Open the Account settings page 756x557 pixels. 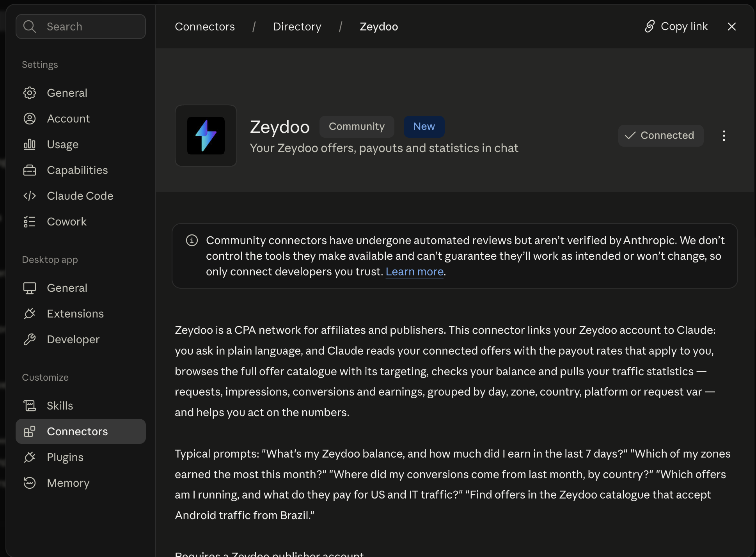click(x=81, y=119)
